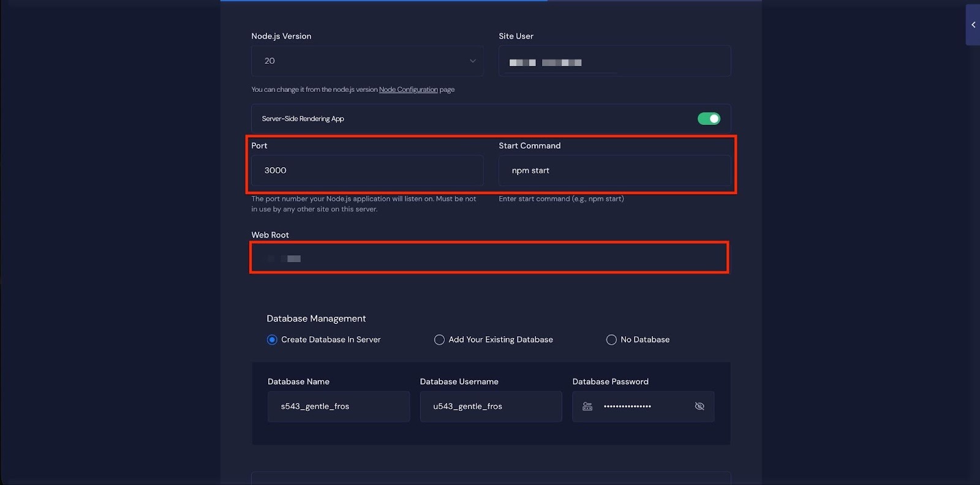Focus the Start Command input field
The image size is (980, 485).
(614, 171)
